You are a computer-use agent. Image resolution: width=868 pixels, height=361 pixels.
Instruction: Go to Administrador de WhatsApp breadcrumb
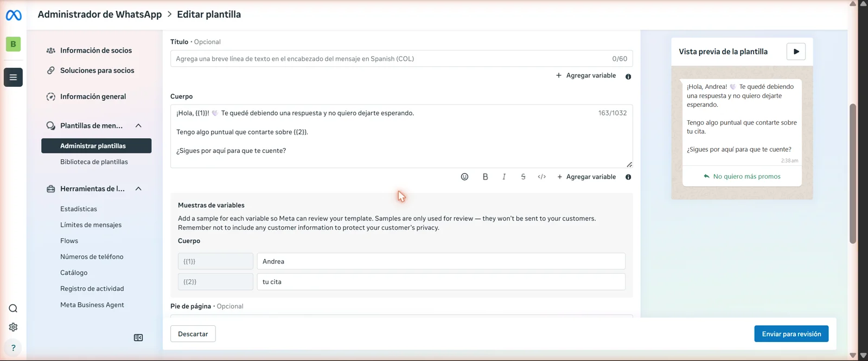point(100,15)
